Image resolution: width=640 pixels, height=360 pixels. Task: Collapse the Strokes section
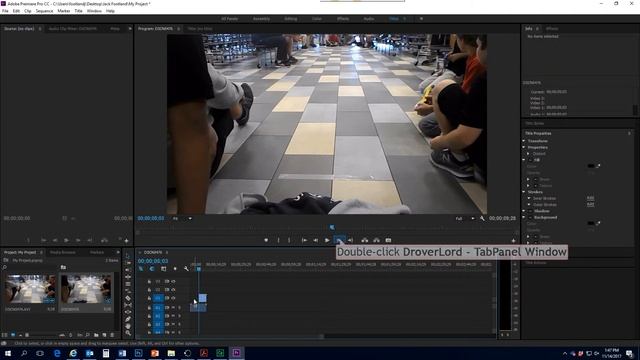[x=524, y=192]
